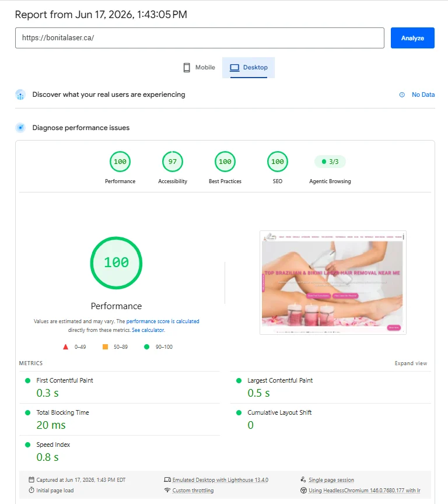Click the green circle 90–100 legend icon
The width and height of the screenshot is (448, 504).
click(x=146, y=347)
